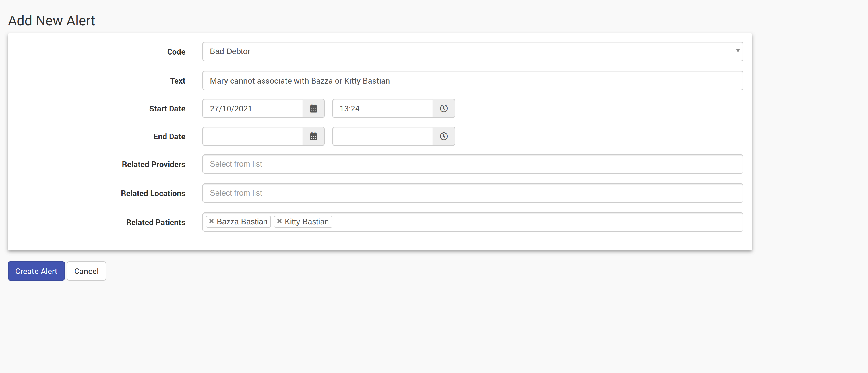The height and width of the screenshot is (373, 868).
Task: Remove Kitty Bastian from Related Patients
Action: point(279,221)
